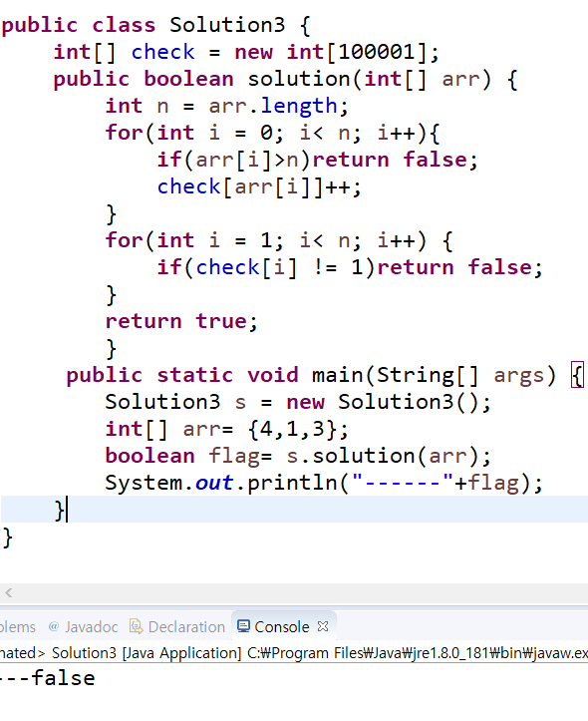This screenshot has height=721, width=588.
Task: Click the 'return true;' line
Action: click(x=182, y=321)
